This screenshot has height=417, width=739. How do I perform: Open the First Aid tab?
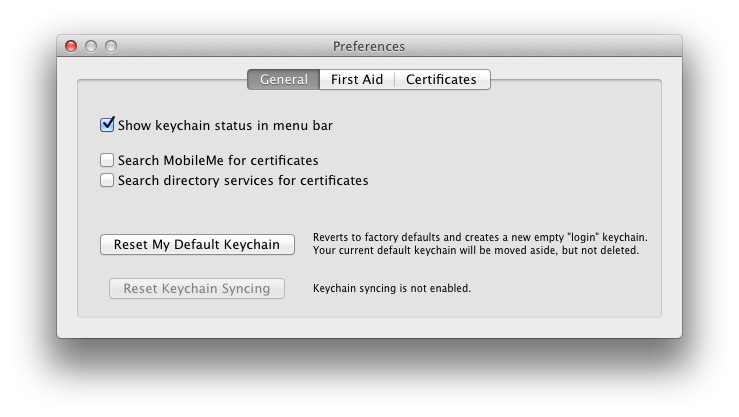click(x=357, y=79)
